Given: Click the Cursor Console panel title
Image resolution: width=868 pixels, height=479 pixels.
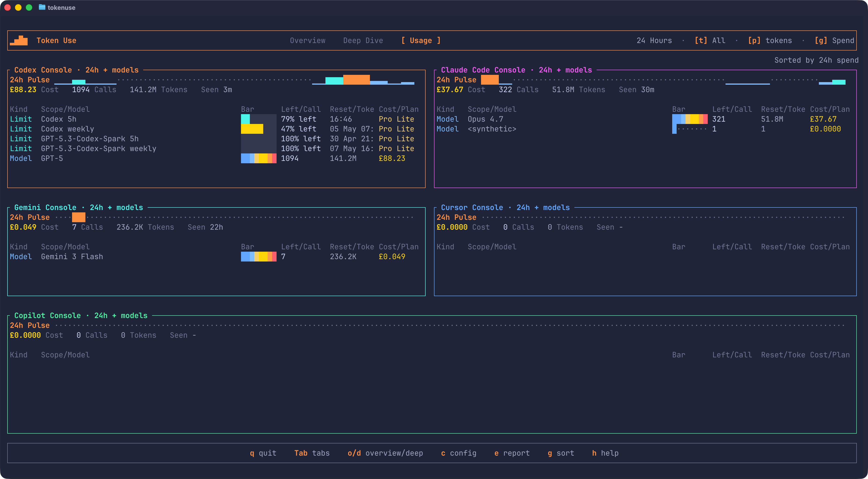Looking at the screenshot, I should (x=505, y=207).
